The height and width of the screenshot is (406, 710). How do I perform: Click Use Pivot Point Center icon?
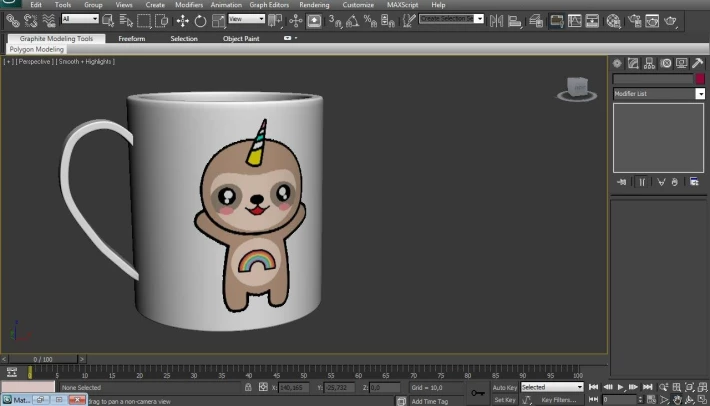click(275, 21)
